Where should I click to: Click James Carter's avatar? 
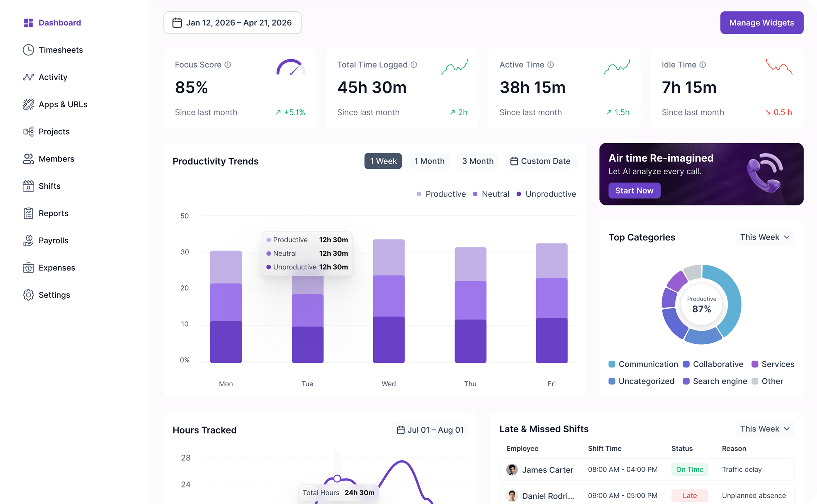click(512, 470)
